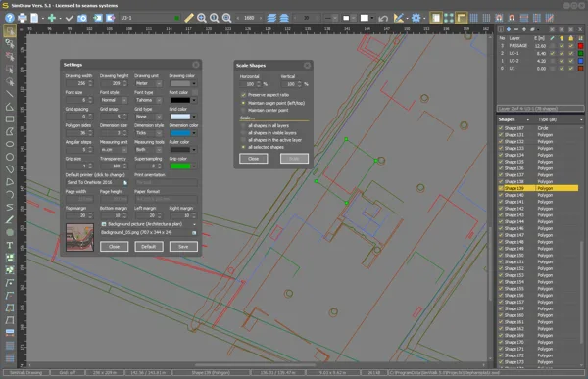Click Save button in Settings dialog
The width and height of the screenshot is (588, 379).
coord(183,246)
